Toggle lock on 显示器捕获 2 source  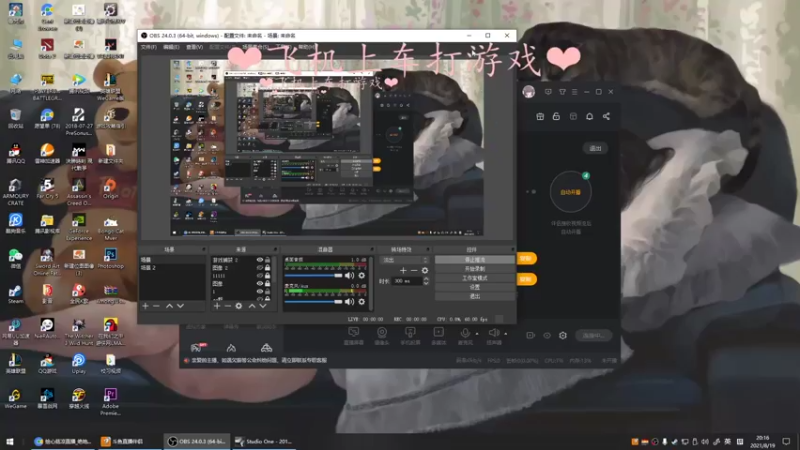pyautogui.click(x=267, y=260)
